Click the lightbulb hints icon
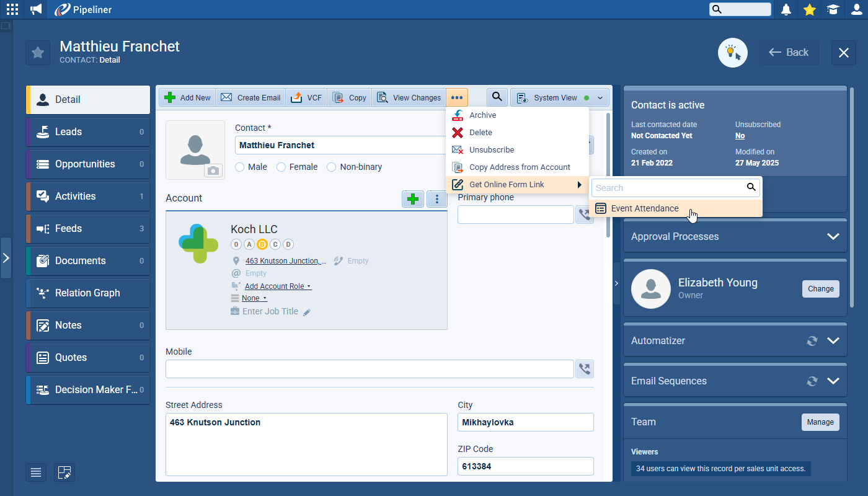The height and width of the screenshot is (496, 868). (733, 53)
